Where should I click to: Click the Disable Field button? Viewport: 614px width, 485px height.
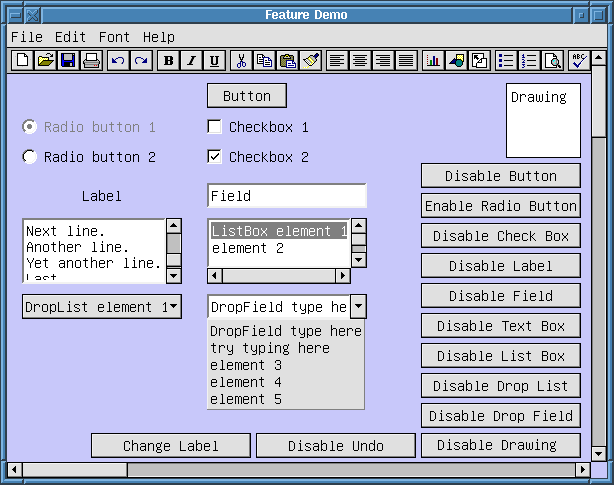[501, 296]
